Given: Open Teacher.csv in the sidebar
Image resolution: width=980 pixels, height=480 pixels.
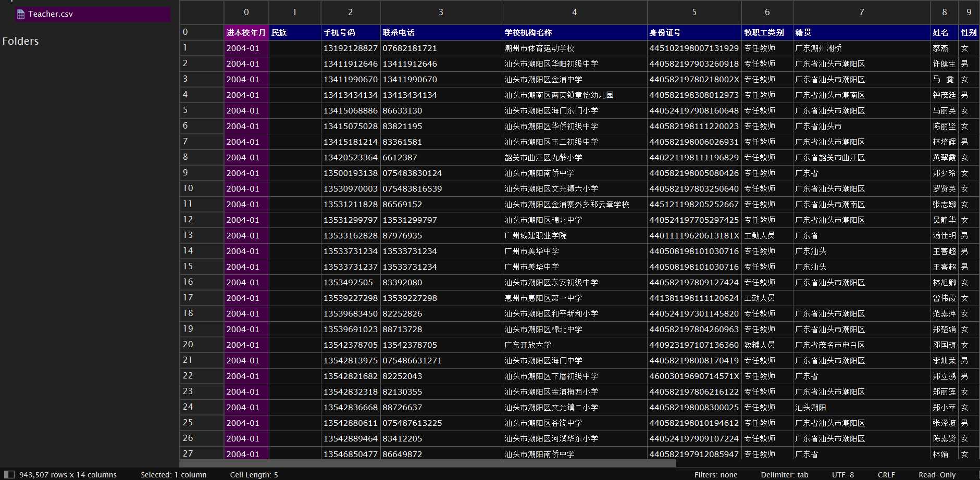Looking at the screenshot, I should (x=93, y=14).
